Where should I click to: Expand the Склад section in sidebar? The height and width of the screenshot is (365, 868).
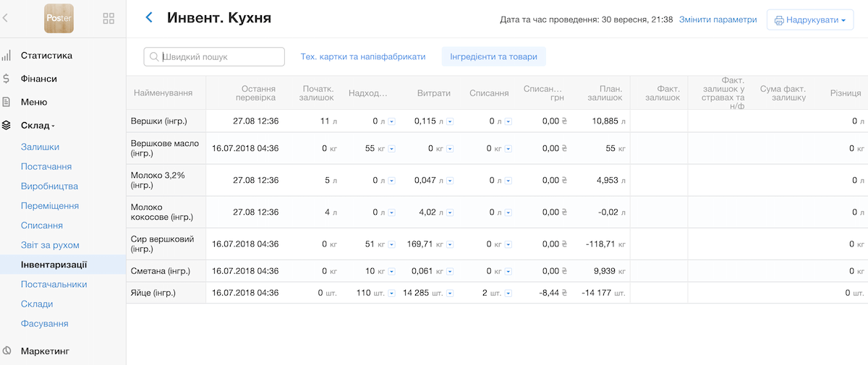(38, 126)
